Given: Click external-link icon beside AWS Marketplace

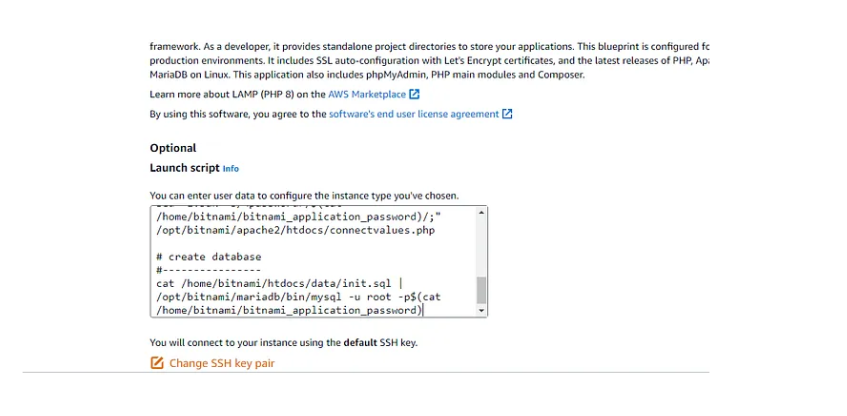Looking at the screenshot, I should (x=414, y=94).
